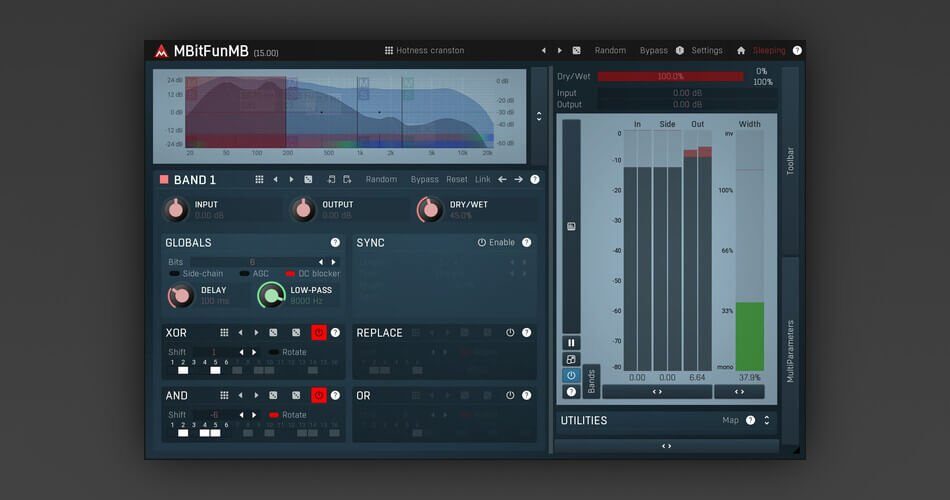
Task: Expand the UTILITIES section arrows
Action: [767, 420]
